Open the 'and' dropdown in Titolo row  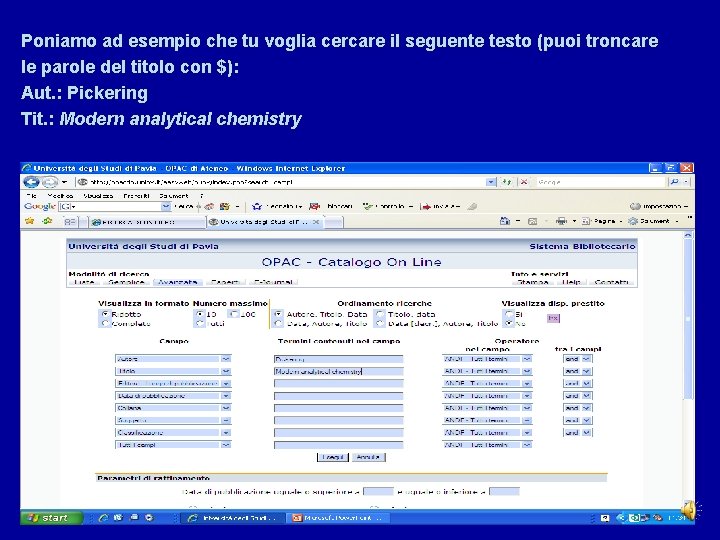[578, 371]
